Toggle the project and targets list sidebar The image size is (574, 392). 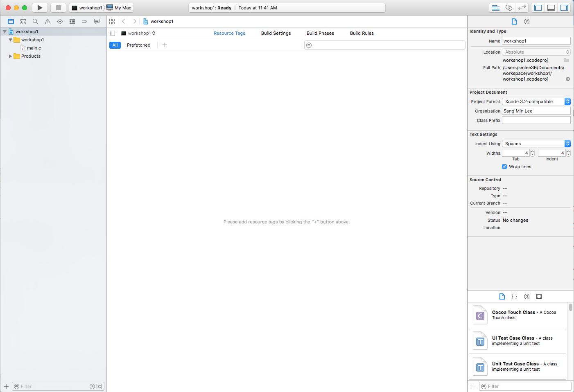113,33
